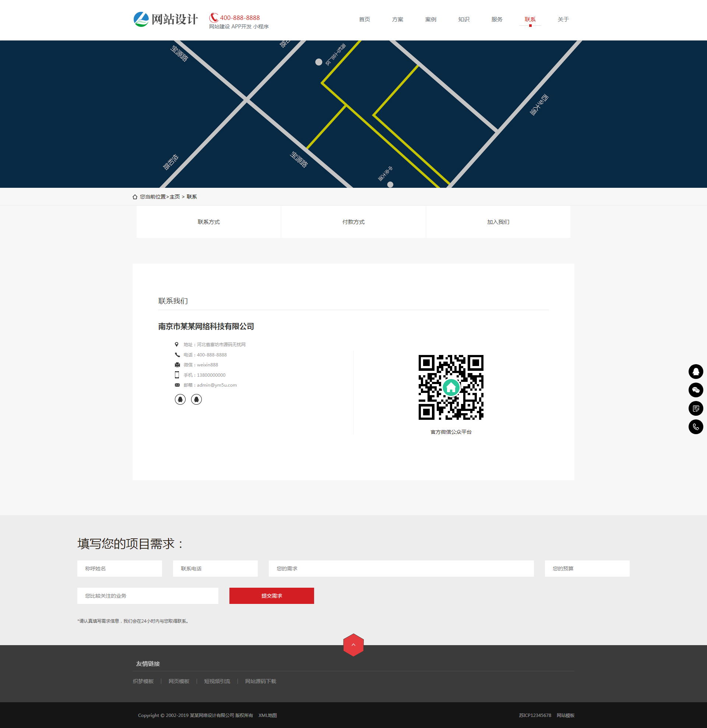
Task: Open the 案例 navigation menu item
Action: click(x=430, y=19)
